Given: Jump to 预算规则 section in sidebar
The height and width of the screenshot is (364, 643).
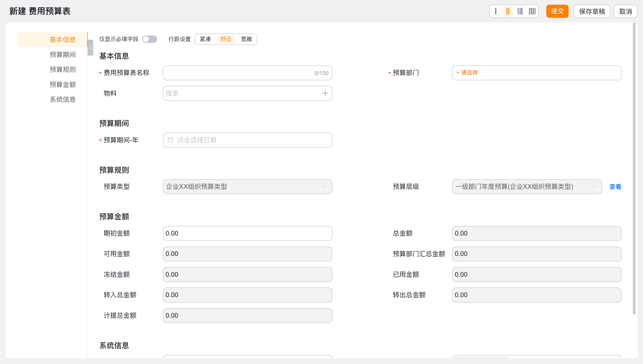Looking at the screenshot, I should (x=63, y=69).
